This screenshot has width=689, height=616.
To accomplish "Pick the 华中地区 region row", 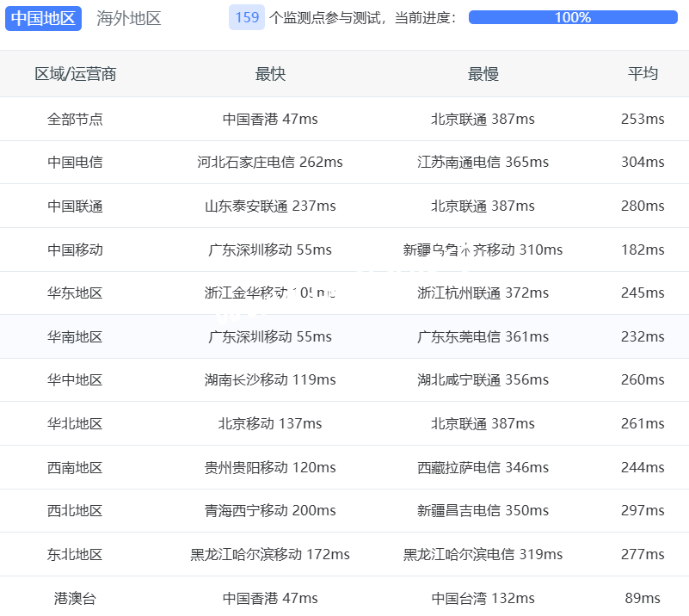I will tap(75, 379).
